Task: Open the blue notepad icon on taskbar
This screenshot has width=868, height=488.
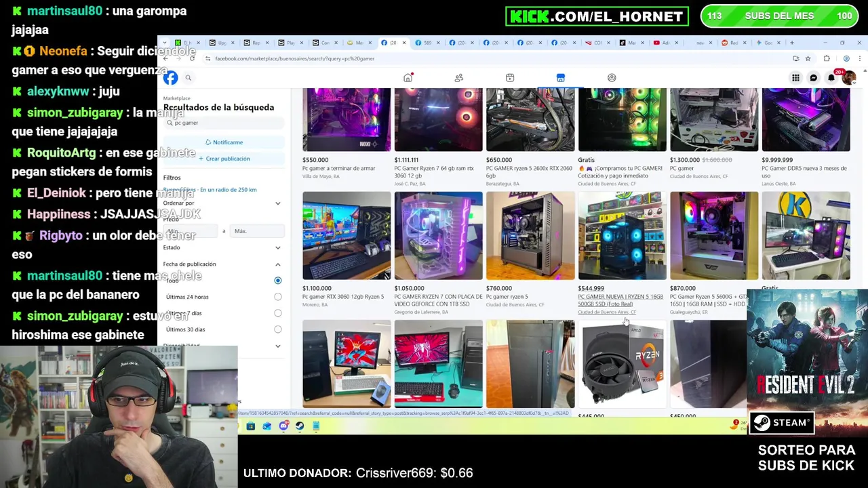Action: tap(316, 426)
